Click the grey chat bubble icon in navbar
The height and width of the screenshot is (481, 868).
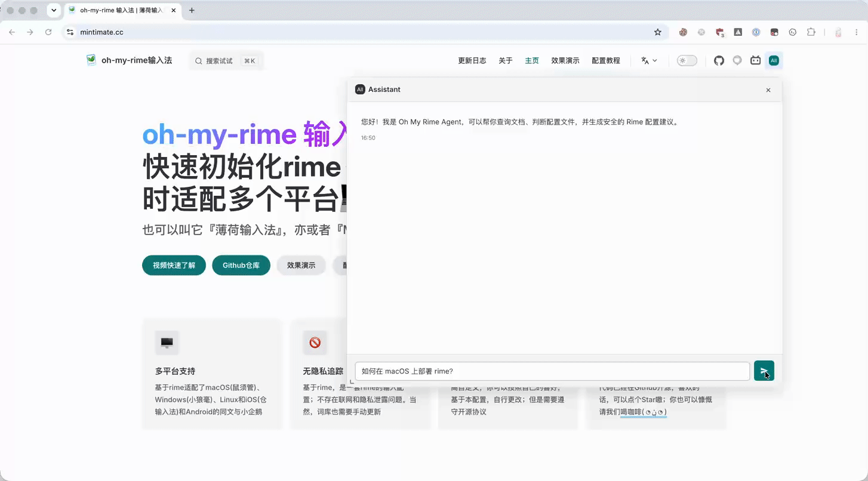737,60
